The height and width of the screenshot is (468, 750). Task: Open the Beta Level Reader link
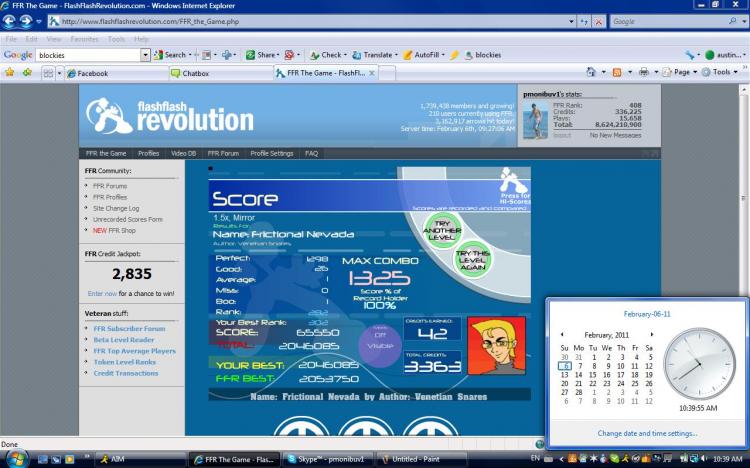tap(123, 340)
